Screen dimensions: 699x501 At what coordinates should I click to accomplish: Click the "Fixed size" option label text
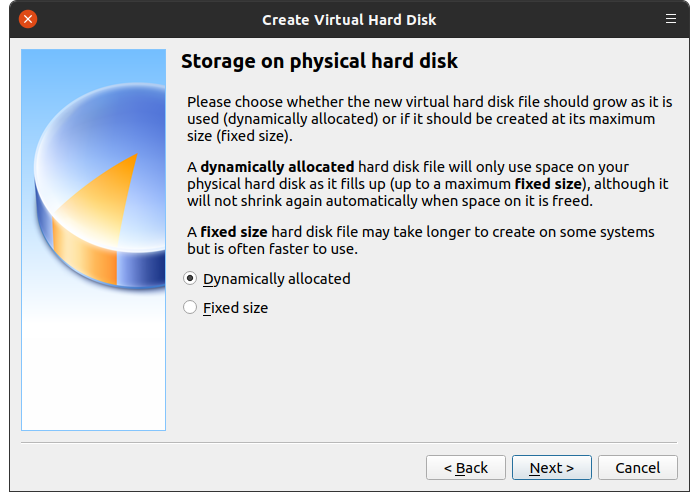(x=236, y=308)
